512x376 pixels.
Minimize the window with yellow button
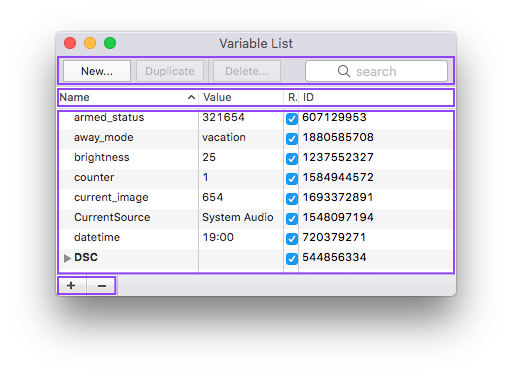[90, 43]
